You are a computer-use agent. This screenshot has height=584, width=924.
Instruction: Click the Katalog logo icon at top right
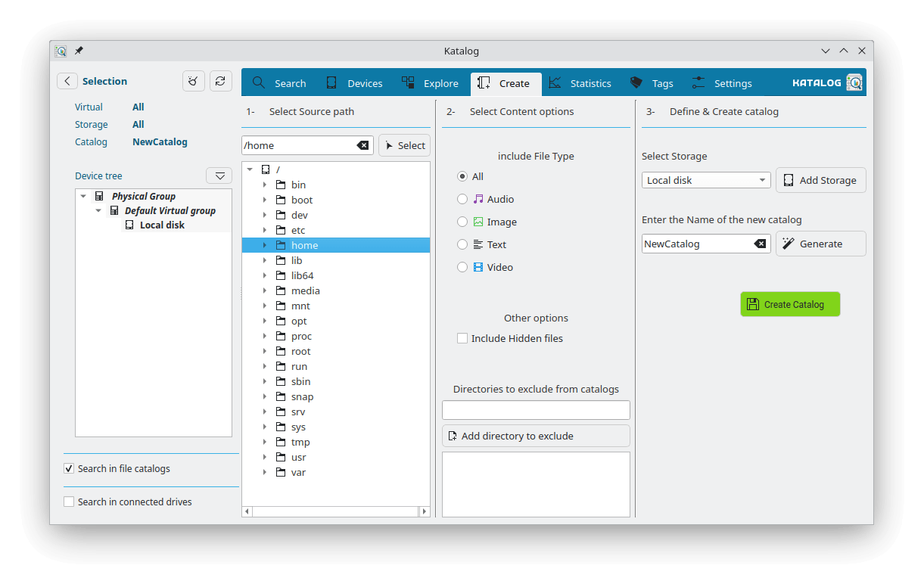854,82
